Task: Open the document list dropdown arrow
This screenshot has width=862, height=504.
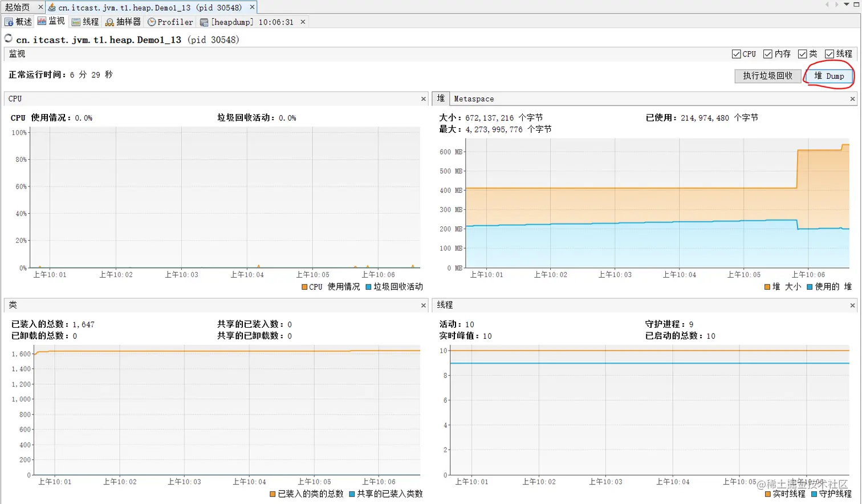Action: pyautogui.click(x=847, y=5)
